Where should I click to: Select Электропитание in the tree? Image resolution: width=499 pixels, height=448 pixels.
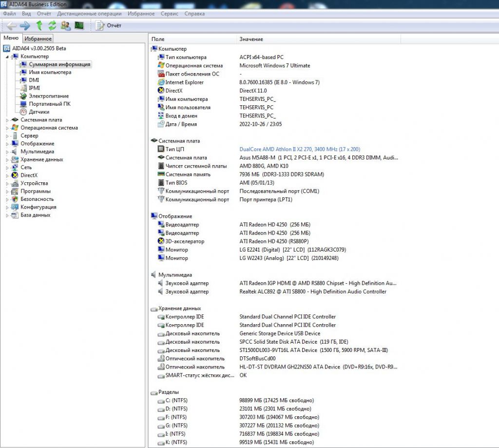pos(49,96)
